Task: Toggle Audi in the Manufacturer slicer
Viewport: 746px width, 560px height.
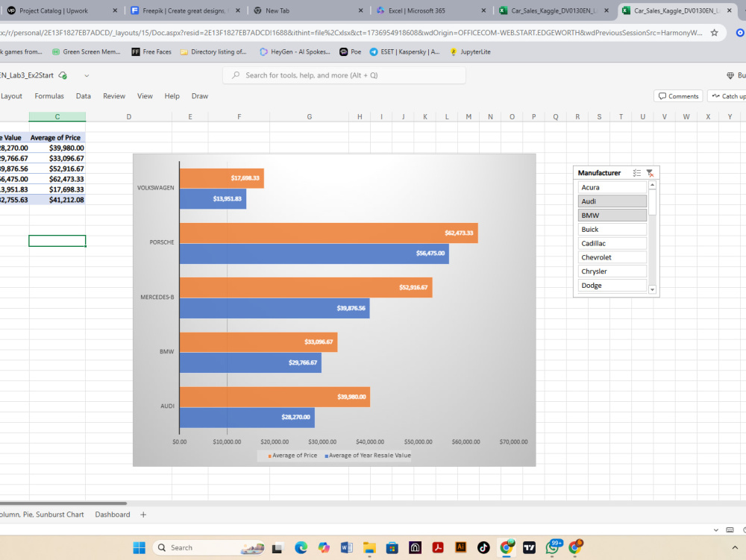Action: tap(612, 201)
